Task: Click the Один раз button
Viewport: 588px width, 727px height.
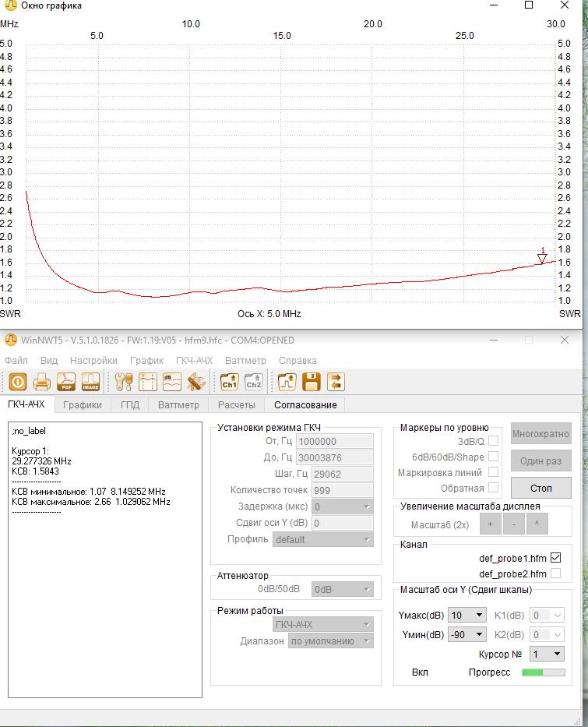Action: [x=540, y=461]
